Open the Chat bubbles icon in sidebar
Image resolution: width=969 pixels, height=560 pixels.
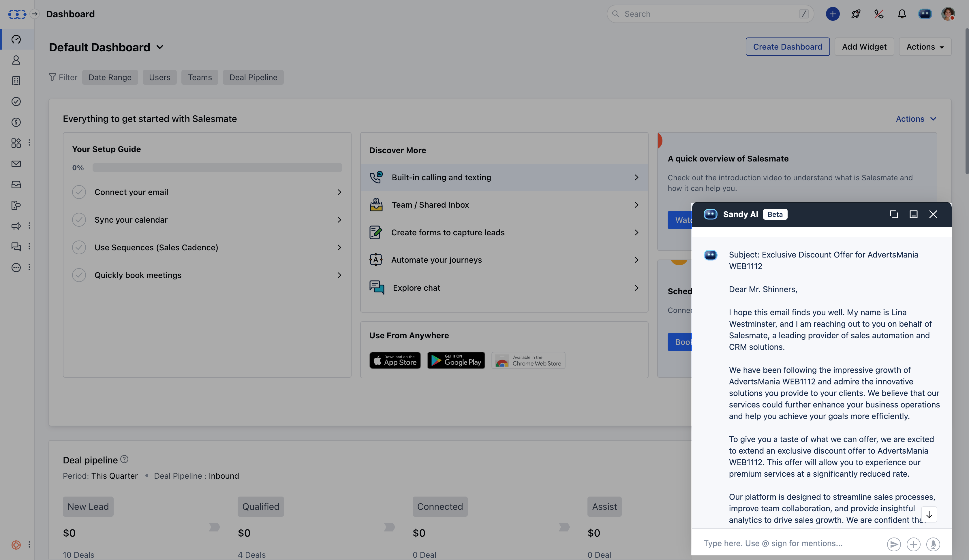16,247
